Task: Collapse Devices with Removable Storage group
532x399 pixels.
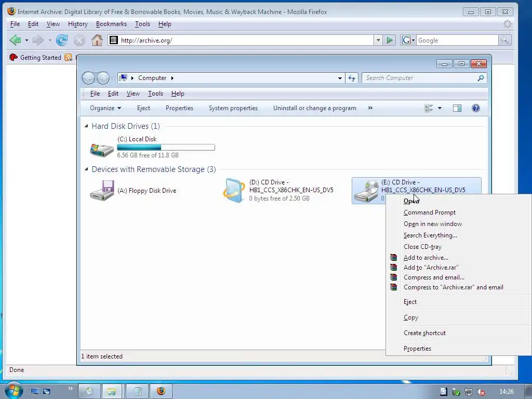Action: coord(86,169)
